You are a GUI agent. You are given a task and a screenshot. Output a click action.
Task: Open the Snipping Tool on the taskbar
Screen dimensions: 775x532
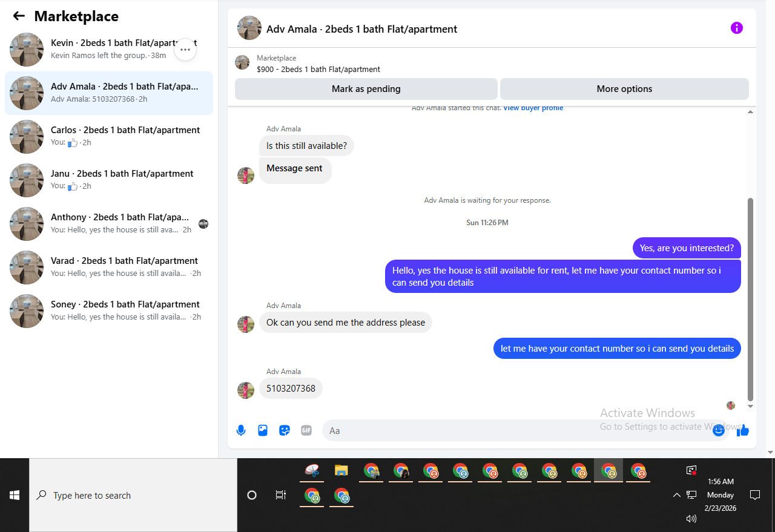pos(312,470)
